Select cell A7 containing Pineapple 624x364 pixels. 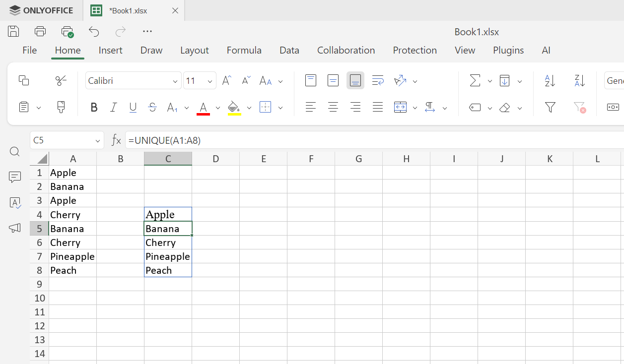click(x=72, y=256)
